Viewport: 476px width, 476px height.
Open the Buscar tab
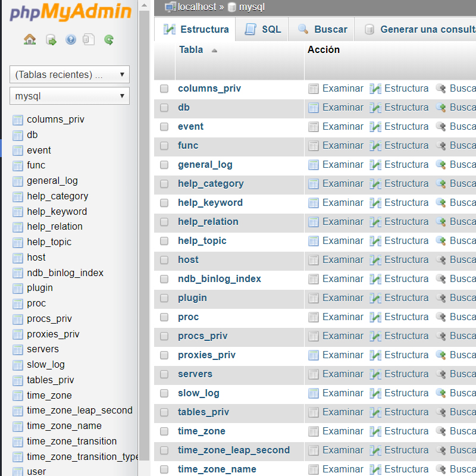tap(321, 29)
